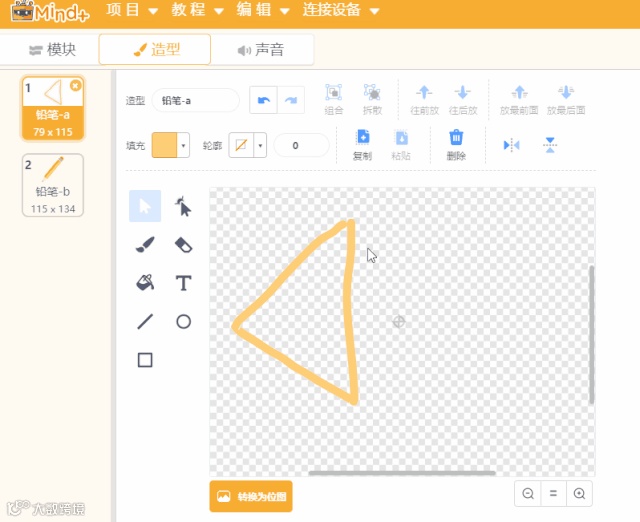
Task: Zoom out the canvas
Action: [x=528, y=493]
